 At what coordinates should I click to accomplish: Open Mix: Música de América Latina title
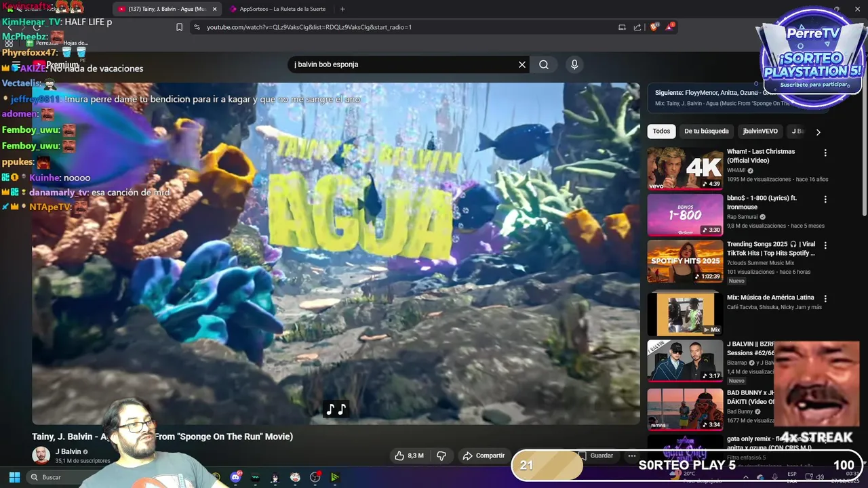point(770,298)
